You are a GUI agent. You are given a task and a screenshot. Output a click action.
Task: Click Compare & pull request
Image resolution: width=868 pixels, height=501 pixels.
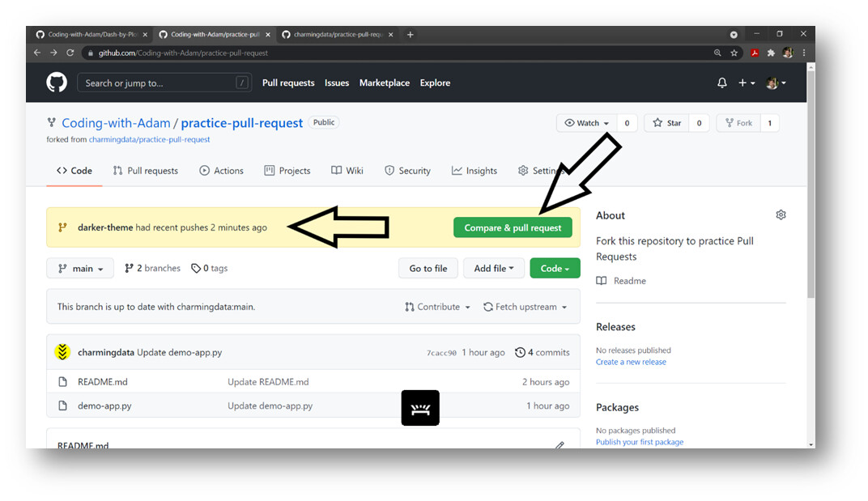513,227
